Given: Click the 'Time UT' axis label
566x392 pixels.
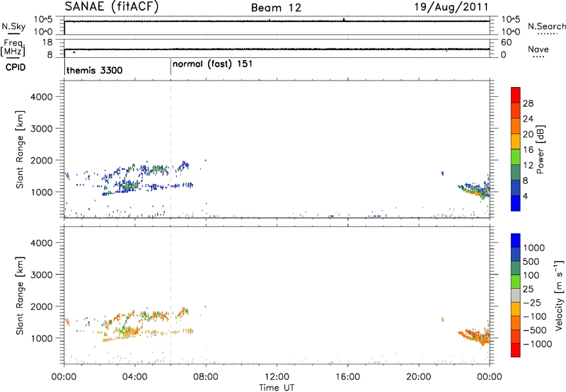Looking at the screenshot, I should click(x=277, y=388).
